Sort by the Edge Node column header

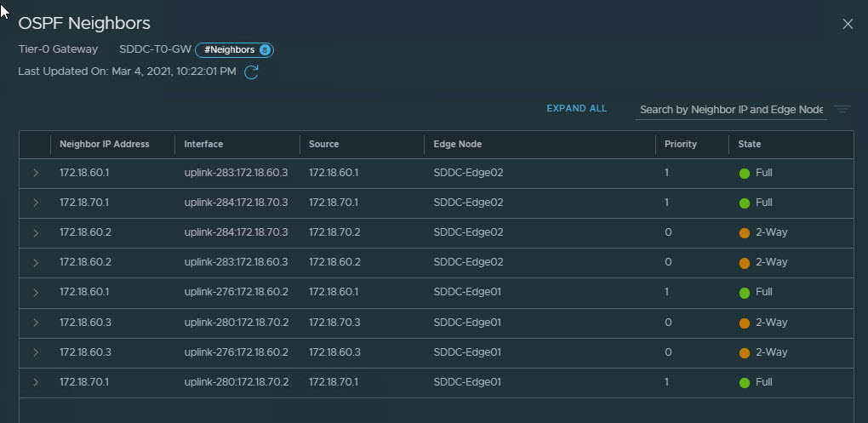pos(458,145)
